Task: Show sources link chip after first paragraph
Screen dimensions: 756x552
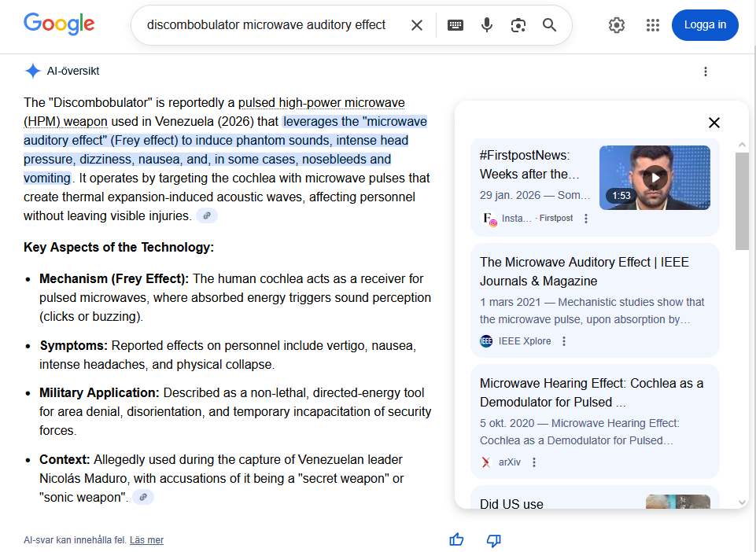Action: [x=207, y=216]
